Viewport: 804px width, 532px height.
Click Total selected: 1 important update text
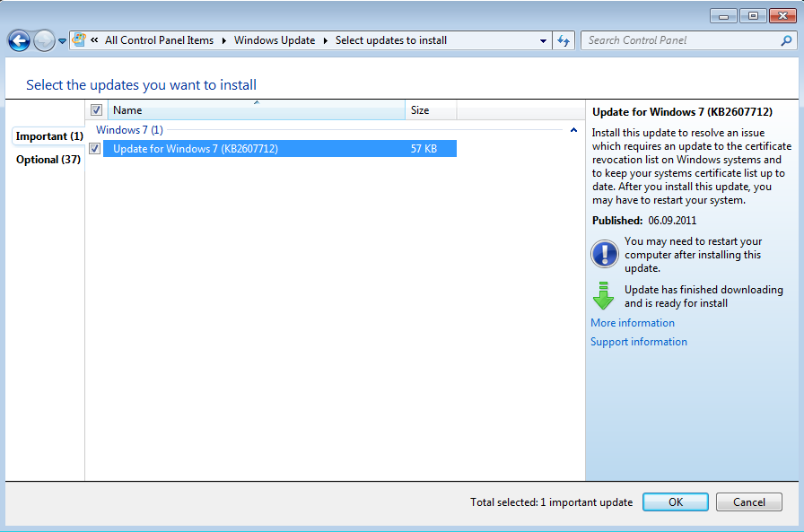[x=551, y=502]
